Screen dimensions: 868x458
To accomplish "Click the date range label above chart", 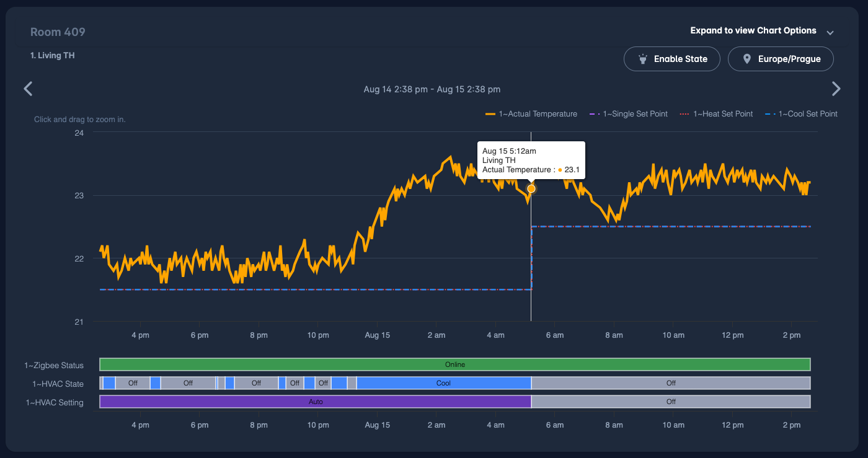I will click(432, 90).
